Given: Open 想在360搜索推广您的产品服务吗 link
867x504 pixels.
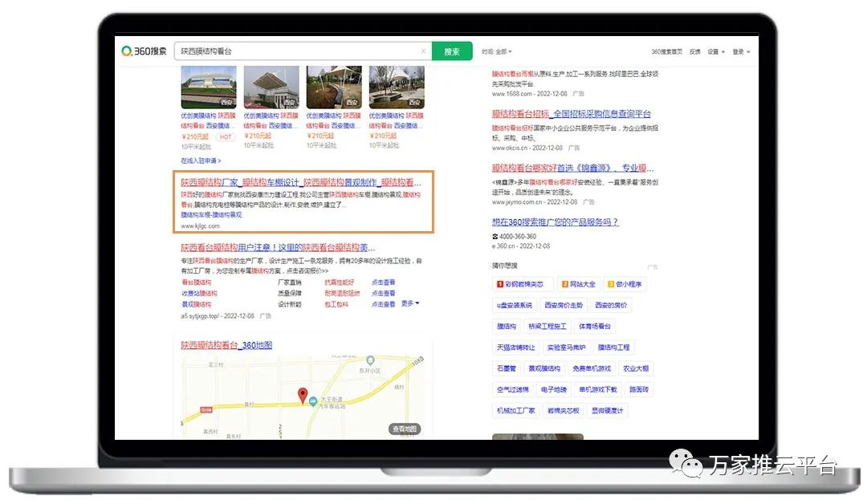Looking at the screenshot, I should click(556, 222).
